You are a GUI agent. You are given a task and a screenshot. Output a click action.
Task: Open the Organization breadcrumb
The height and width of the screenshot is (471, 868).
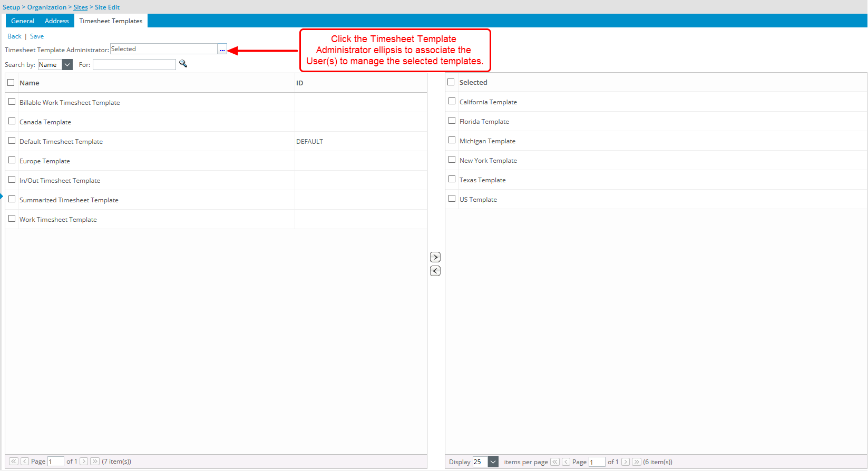47,7
